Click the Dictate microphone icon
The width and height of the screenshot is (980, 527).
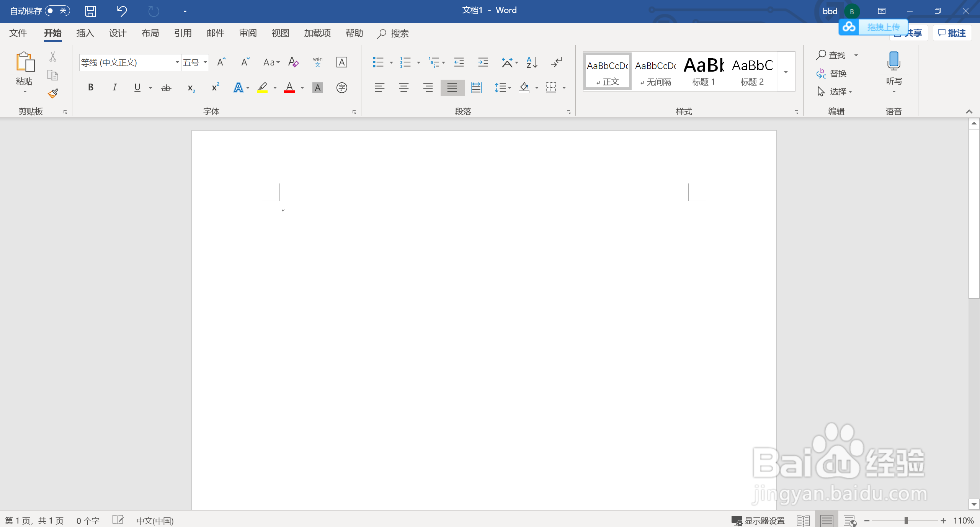893,61
